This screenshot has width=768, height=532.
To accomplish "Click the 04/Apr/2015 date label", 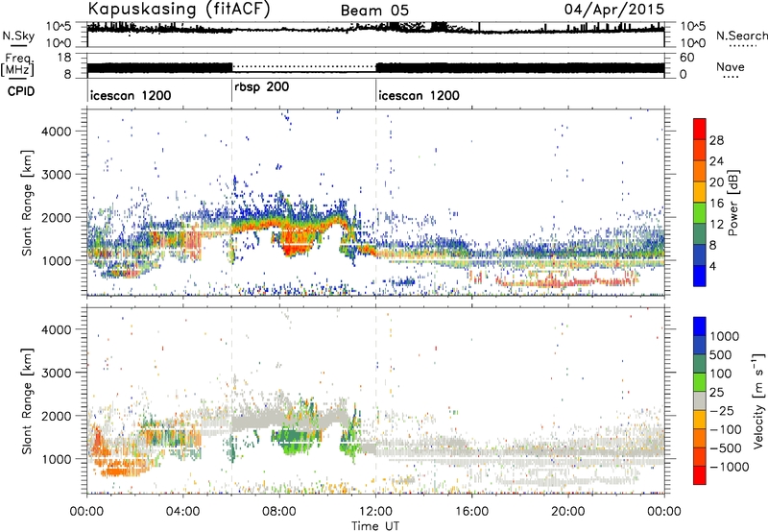I will pos(614,10).
